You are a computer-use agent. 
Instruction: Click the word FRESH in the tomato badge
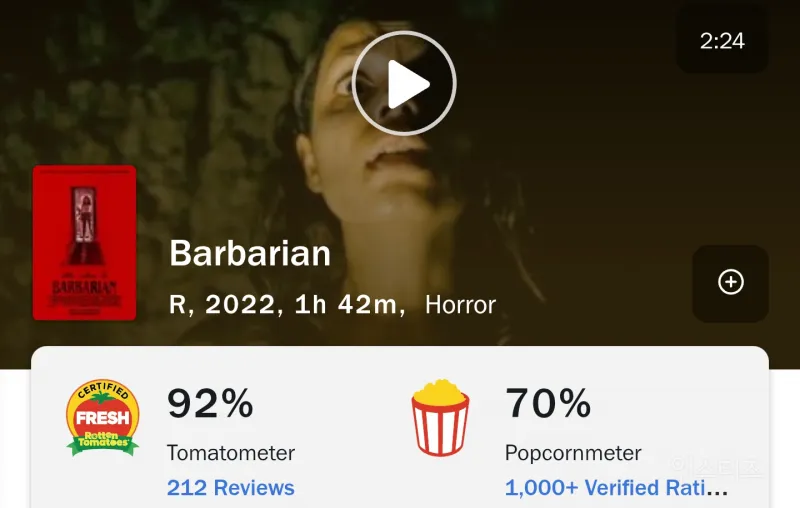point(102,418)
